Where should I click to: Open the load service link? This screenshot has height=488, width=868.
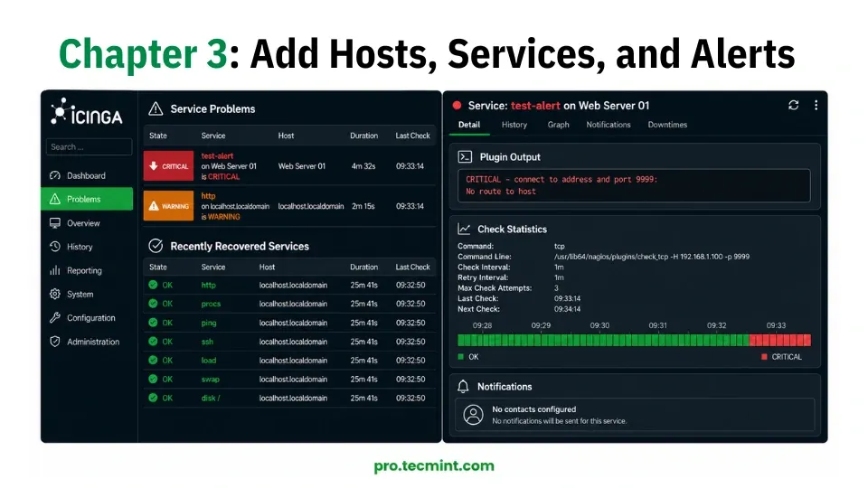coord(209,361)
